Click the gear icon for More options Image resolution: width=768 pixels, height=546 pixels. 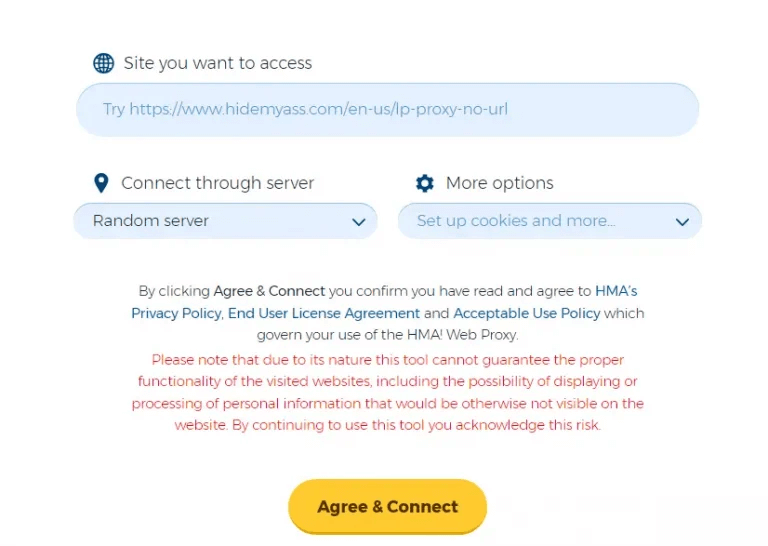tap(425, 183)
